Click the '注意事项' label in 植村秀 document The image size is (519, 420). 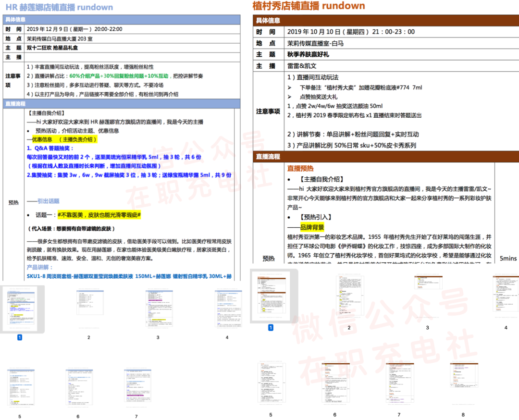pyautogui.click(x=268, y=111)
